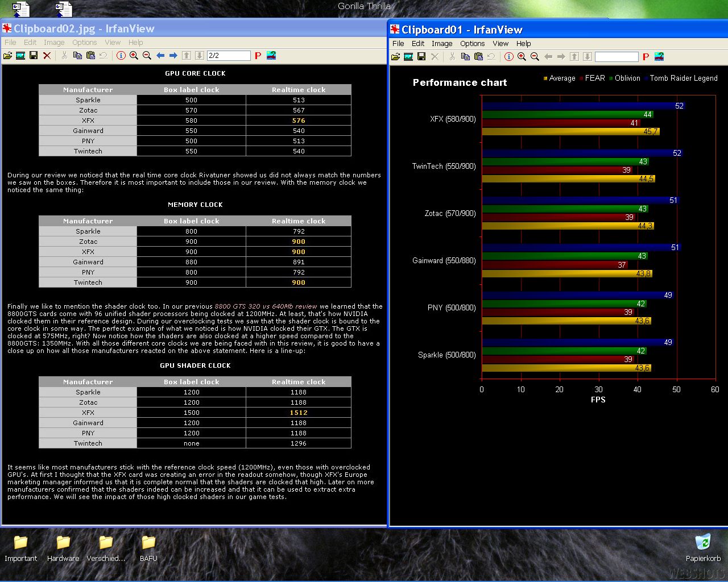This screenshot has height=582, width=728.
Task: Click Paste icon in Clipboard01 toolbar
Action: coord(478,57)
